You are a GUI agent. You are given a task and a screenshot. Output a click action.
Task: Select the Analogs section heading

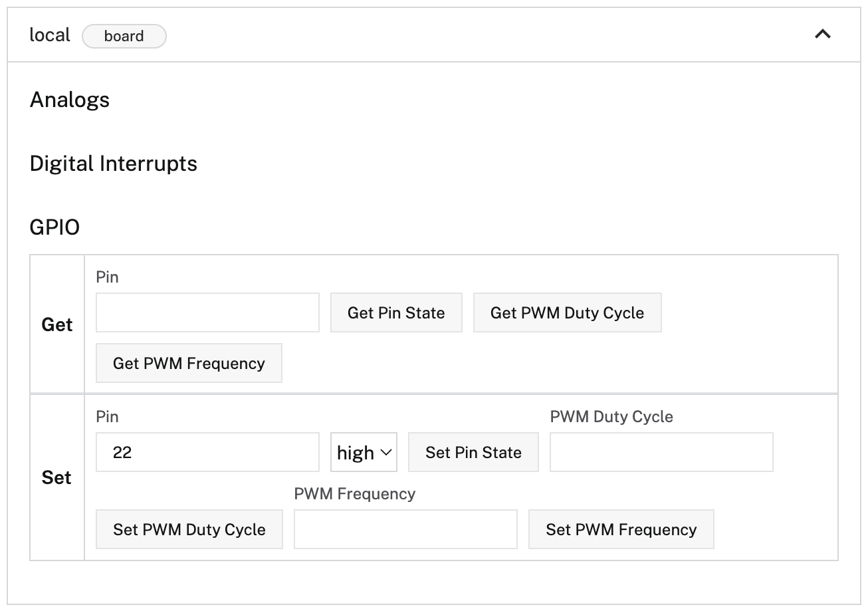(x=70, y=100)
